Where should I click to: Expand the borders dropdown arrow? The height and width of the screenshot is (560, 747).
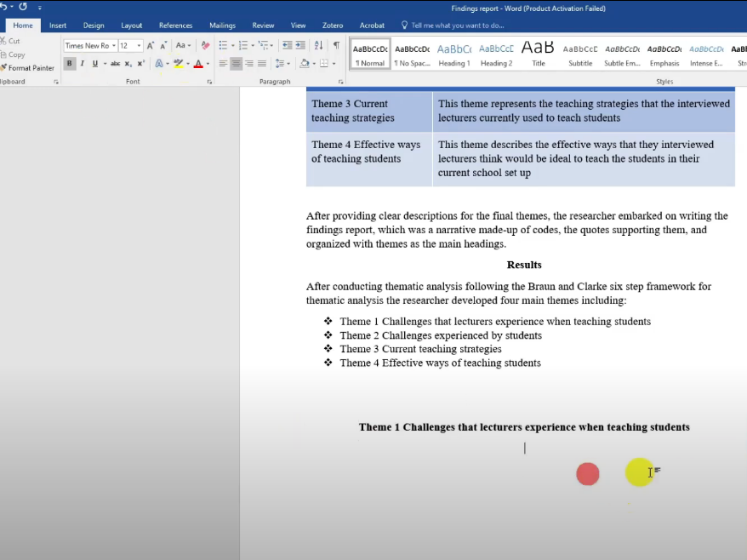(x=334, y=63)
